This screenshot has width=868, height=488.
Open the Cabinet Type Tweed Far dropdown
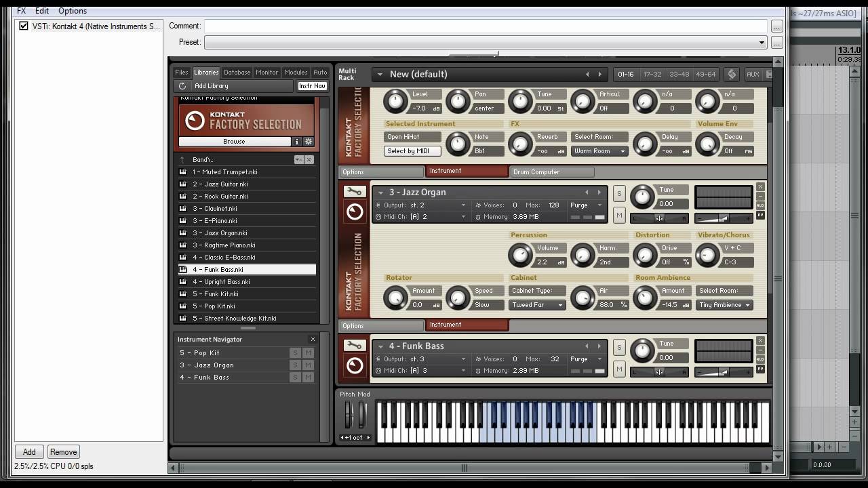pos(537,305)
